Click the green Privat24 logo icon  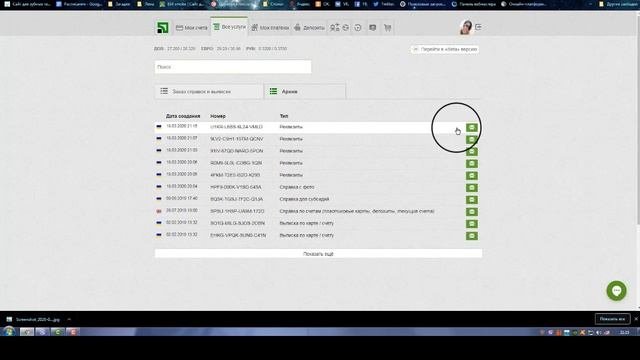pyautogui.click(x=163, y=27)
